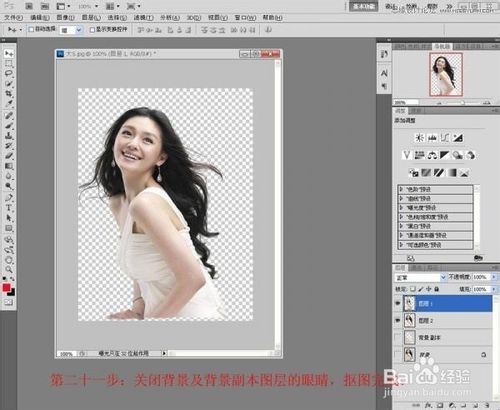Add an Invert adjustment
Image resolution: width=500 pixels, height=410 pixels.
pyautogui.click(x=413, y=173)
